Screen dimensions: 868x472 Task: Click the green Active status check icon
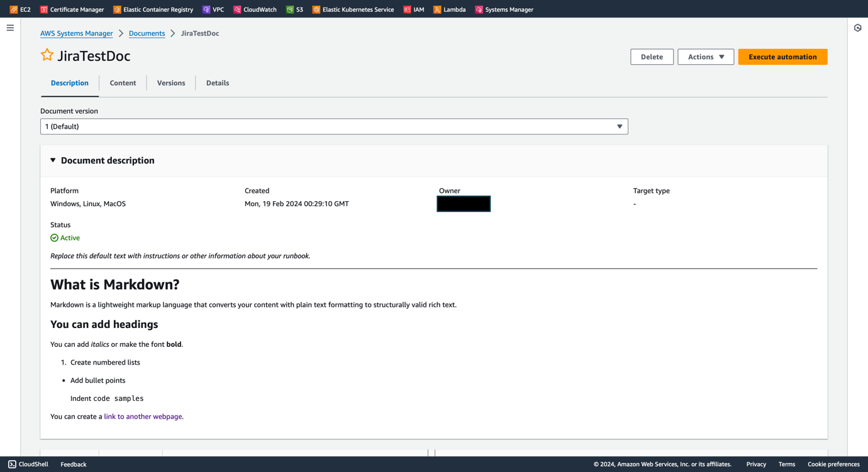[54, 238]
